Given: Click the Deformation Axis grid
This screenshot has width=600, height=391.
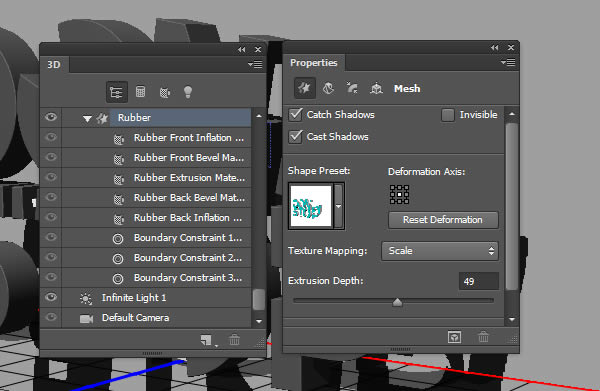Looking at the screenshot, I should 399,194.
